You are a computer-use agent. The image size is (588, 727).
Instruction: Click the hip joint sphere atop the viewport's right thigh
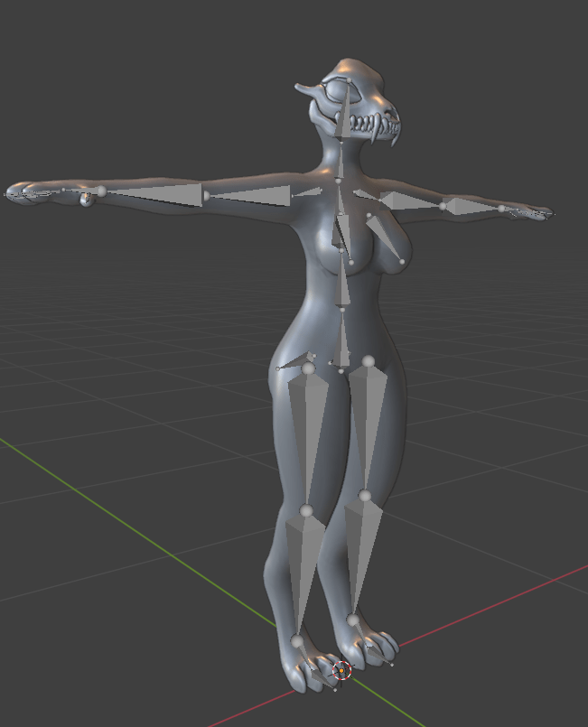[x=369, y=362]
